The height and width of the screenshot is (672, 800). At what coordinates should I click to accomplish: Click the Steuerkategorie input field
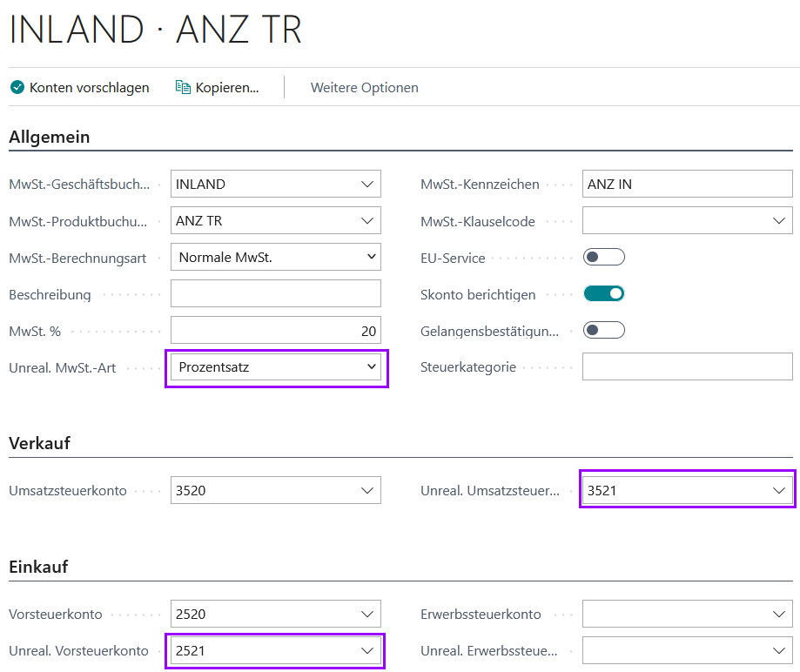687,366
